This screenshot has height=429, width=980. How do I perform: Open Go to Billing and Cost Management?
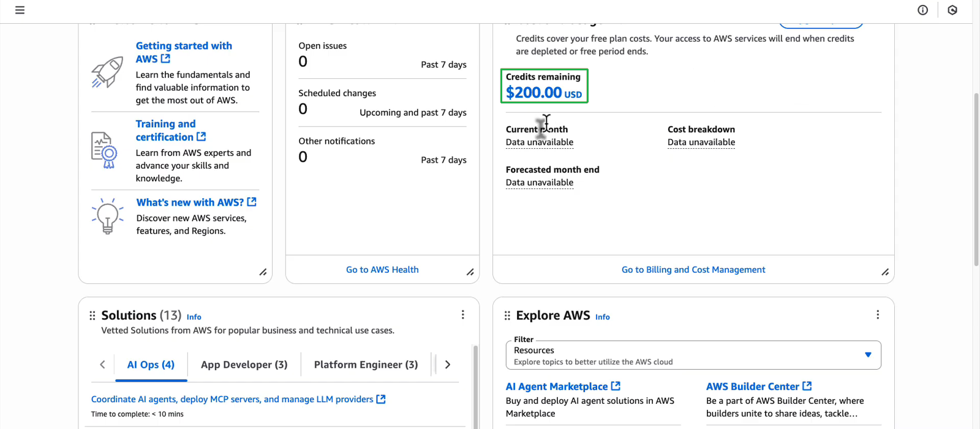(693, 270)
